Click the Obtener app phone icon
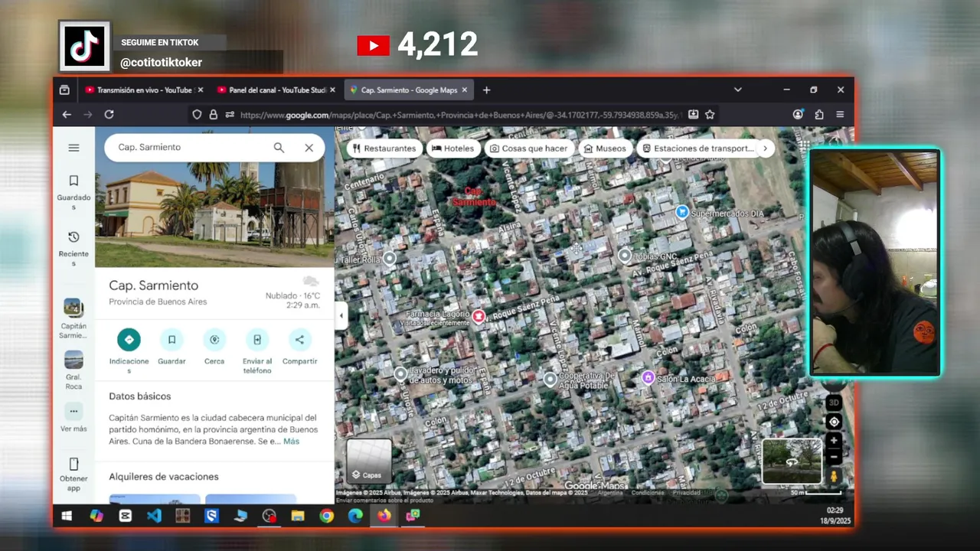The image size is (980, 551). [73, 464]
